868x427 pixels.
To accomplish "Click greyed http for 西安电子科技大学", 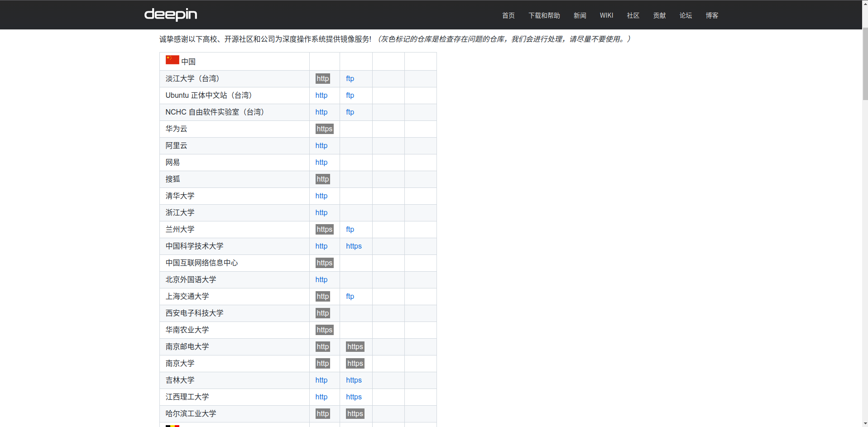I will [323, 313].
